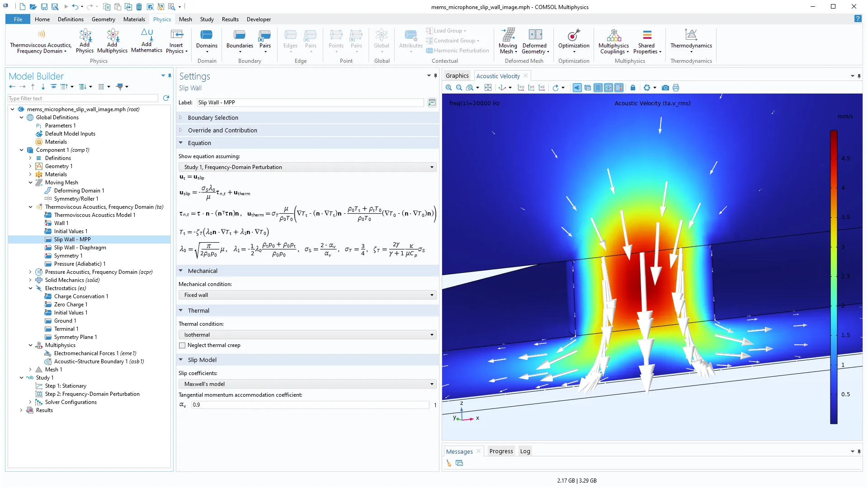This screenshot has width=868, height=488.
Task: Enable Neglect thermal creep checkbox
Action: click(x=183, y=345)
